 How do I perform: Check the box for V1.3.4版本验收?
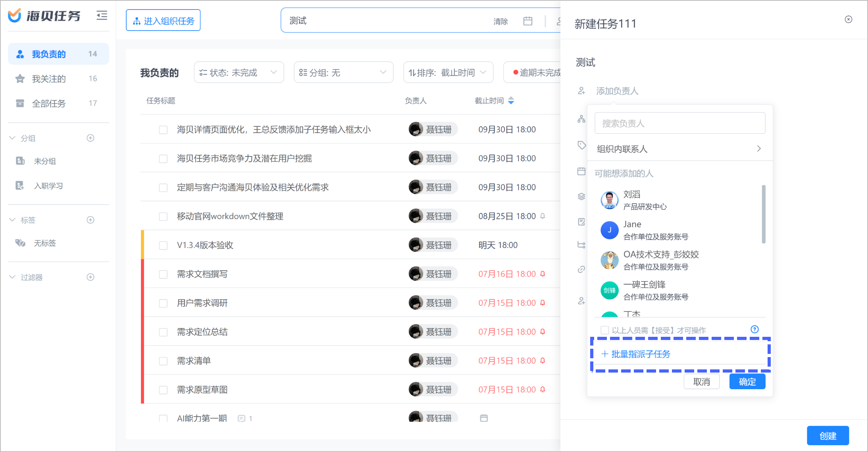(x=163, y=245)
